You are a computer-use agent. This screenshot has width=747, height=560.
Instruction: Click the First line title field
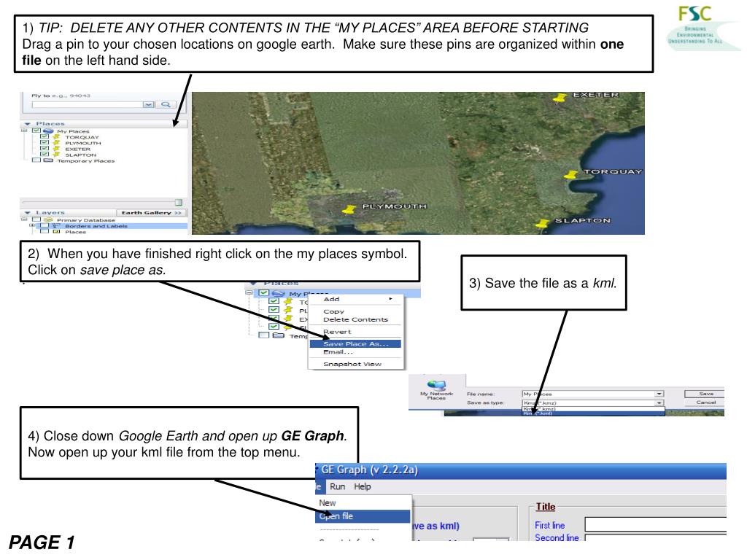(x=656, y=524)
